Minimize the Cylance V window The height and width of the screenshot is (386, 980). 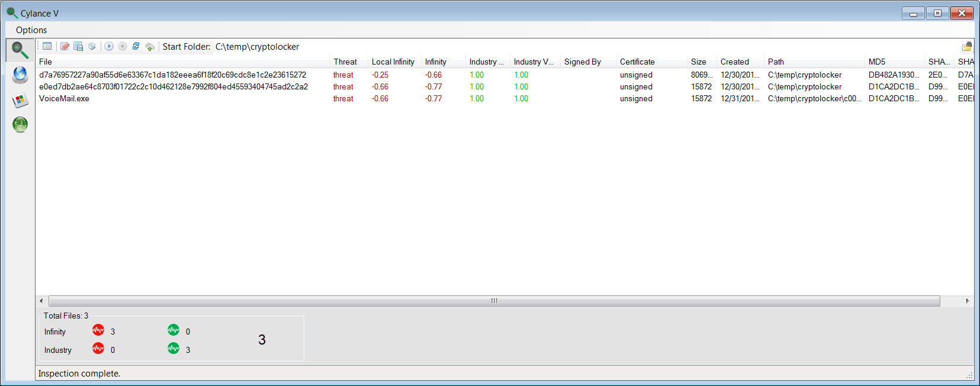[x=913, y=13]
